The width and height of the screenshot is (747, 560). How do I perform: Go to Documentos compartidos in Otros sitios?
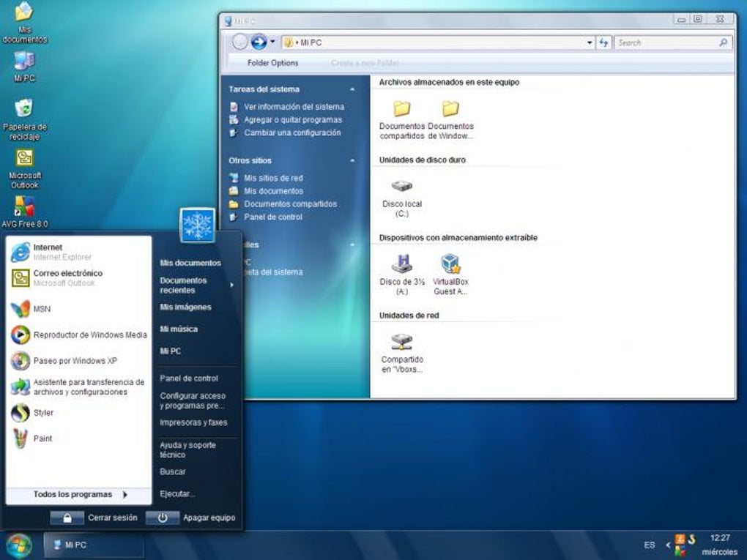(x=291, y=204)
